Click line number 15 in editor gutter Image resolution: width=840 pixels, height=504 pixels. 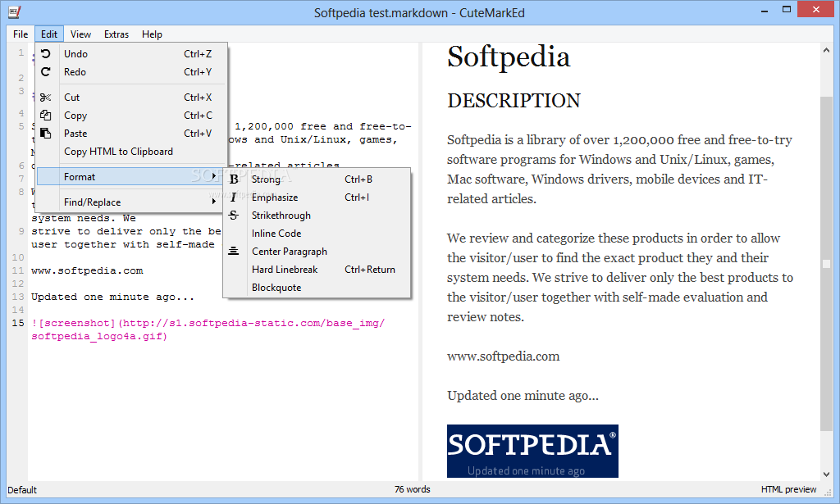pyautogui.click(x=18, y=323)
